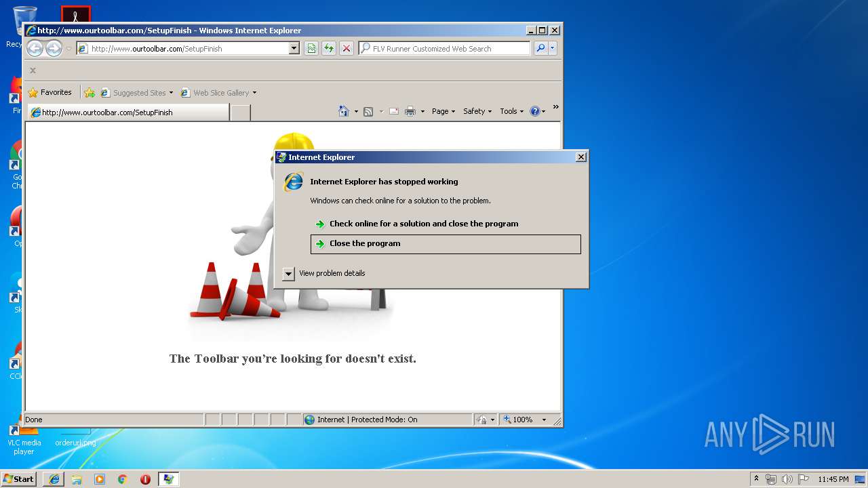
Task: Click View problem details label
Action: [x=332, y=273]
